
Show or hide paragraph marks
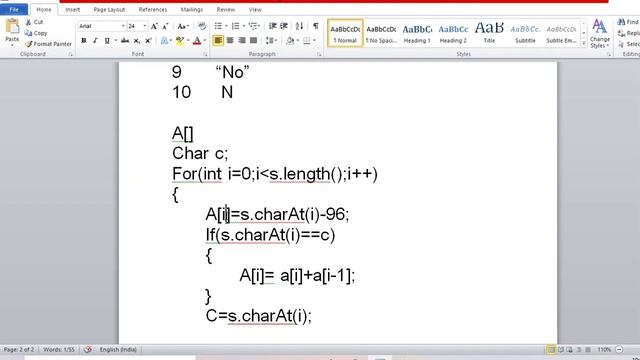pyautogui.click(x=316, y=26)
